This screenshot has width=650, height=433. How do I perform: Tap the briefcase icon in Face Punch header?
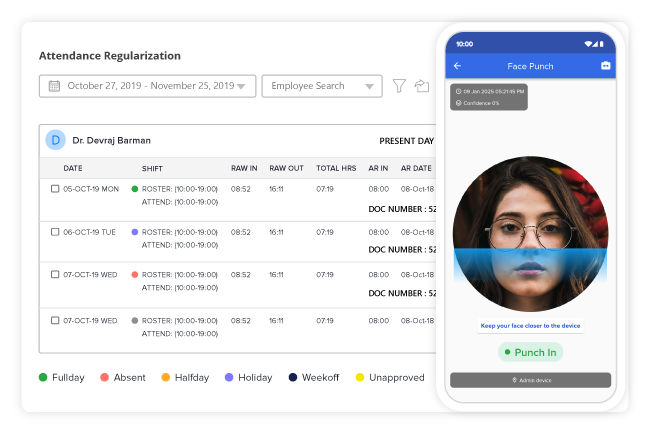604,66
